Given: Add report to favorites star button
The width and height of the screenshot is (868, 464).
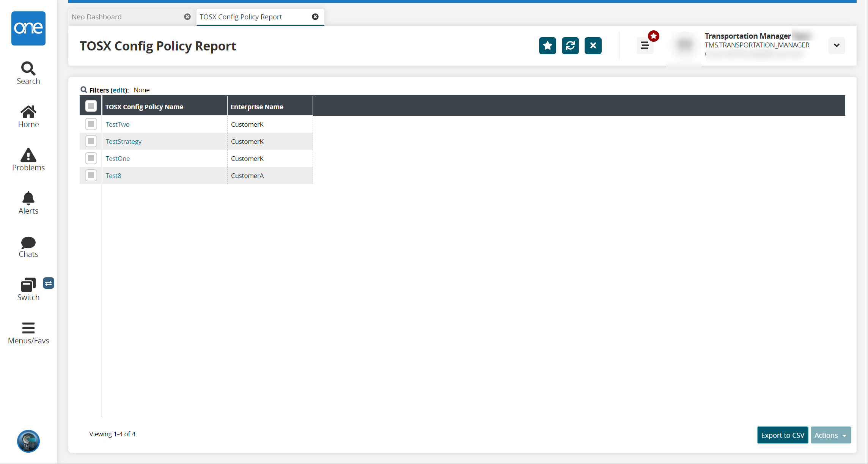Looking at the screenshot, I should [x=547, y=46].
